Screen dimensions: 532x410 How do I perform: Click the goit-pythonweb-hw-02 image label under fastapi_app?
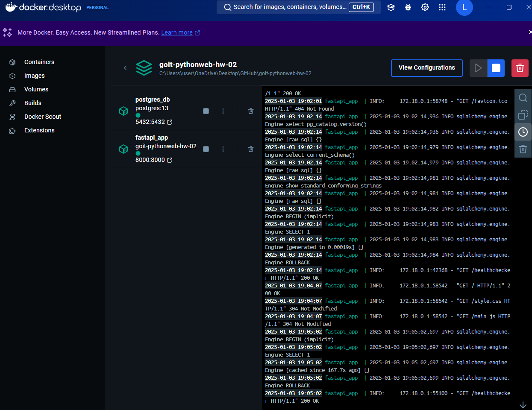point(166,146)
